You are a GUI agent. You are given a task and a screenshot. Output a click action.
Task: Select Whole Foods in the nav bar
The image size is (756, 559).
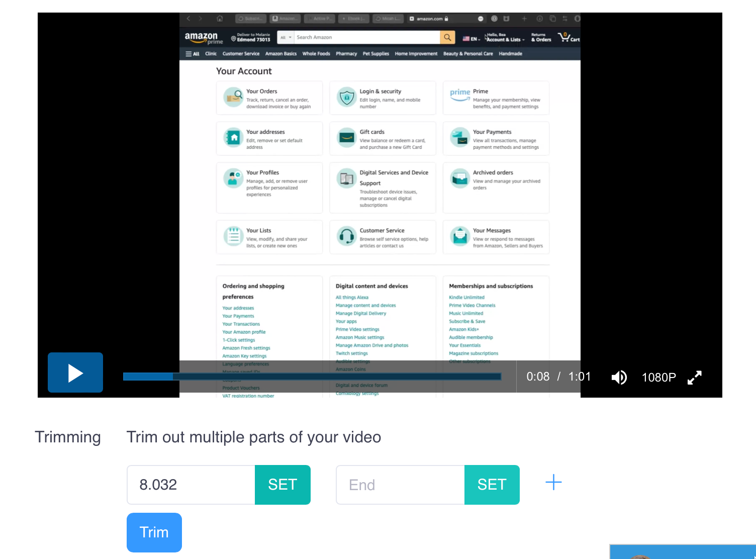[x=316, y=54]
